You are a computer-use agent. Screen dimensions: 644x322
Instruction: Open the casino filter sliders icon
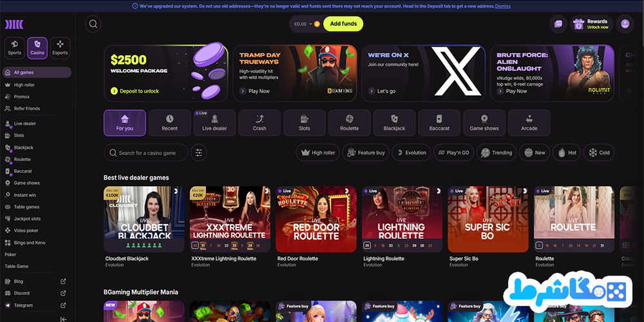[199, 153]
